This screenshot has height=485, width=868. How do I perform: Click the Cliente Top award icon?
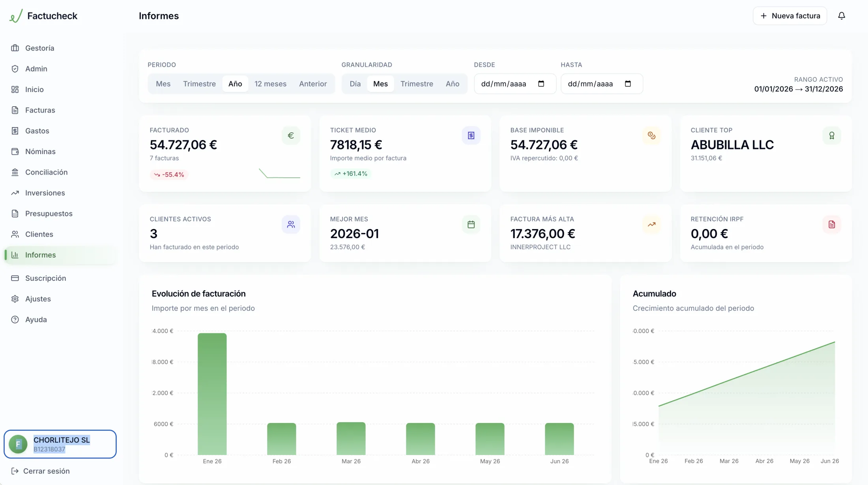(832, 135)
